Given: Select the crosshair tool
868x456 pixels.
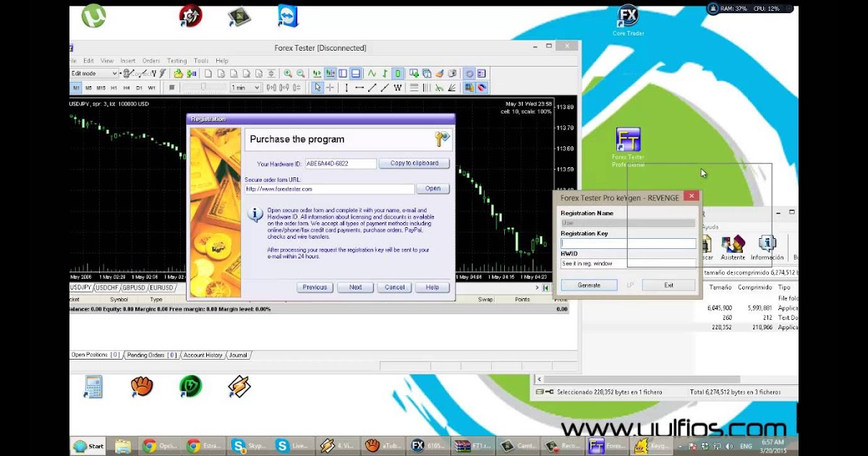Looking at the screenshot, I should click(x=330, y=88).
